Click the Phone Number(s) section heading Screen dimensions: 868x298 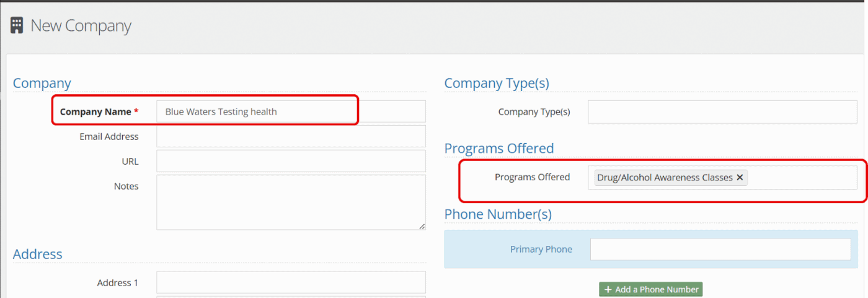498,214
